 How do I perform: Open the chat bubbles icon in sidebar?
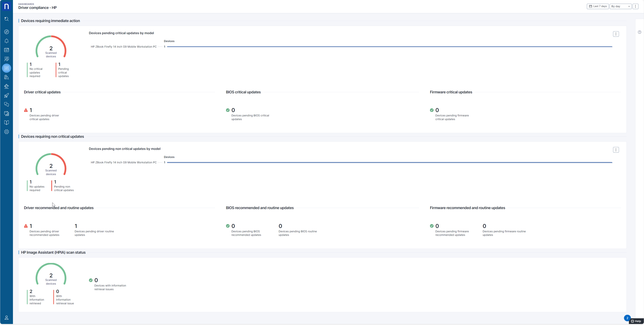[x=7, y=105]
